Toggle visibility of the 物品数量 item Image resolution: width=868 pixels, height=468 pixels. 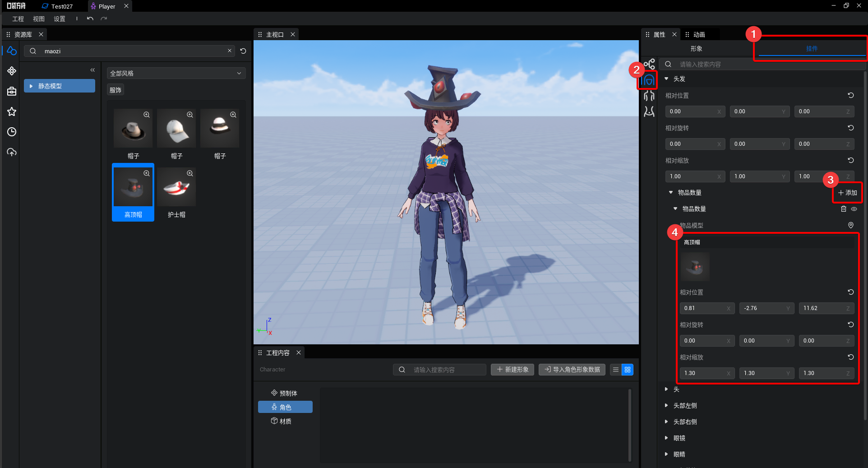click(x=854, y=209)
